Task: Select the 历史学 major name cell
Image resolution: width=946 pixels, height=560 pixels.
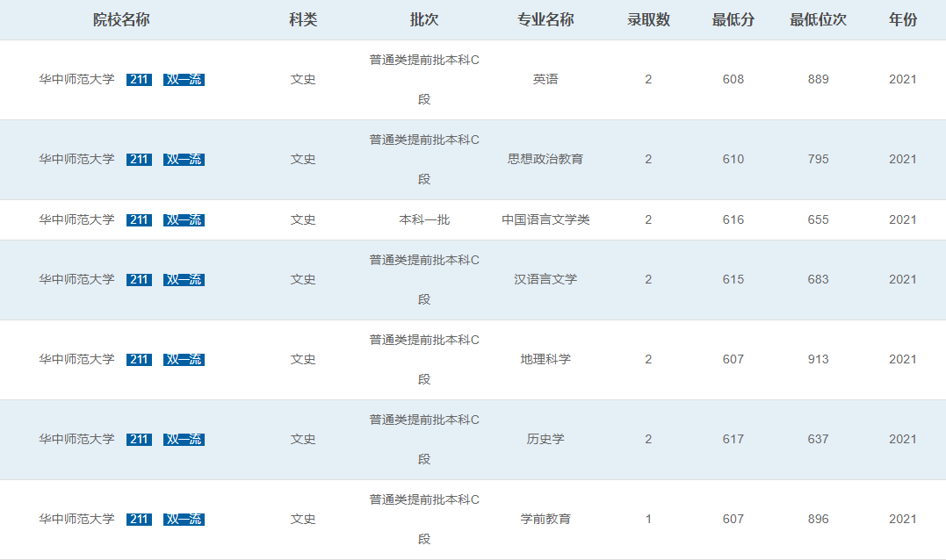Action: [x=545, y=440]
